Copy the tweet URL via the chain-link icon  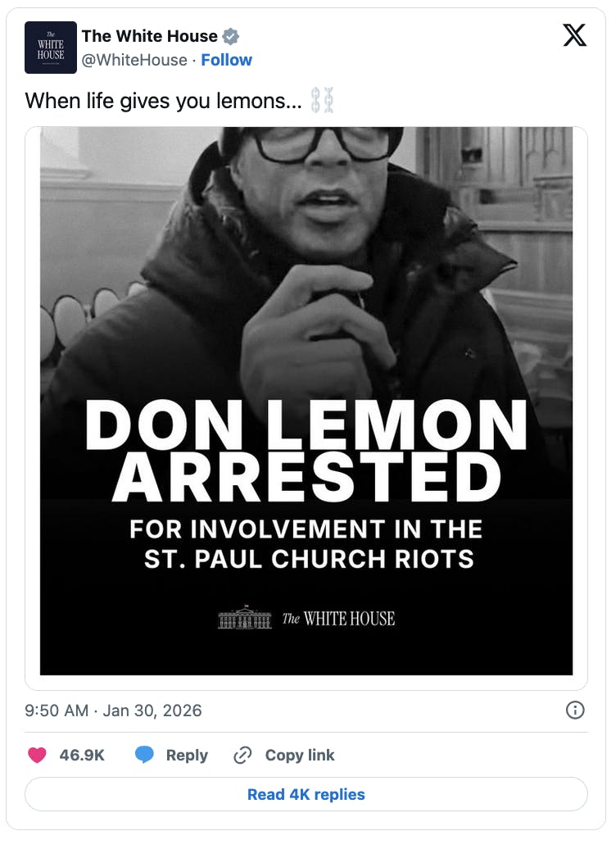(x=242, y=755)
